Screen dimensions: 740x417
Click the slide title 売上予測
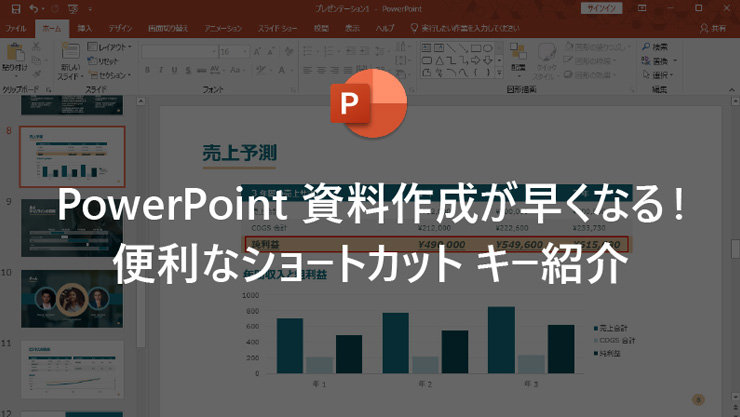(239, 153)
